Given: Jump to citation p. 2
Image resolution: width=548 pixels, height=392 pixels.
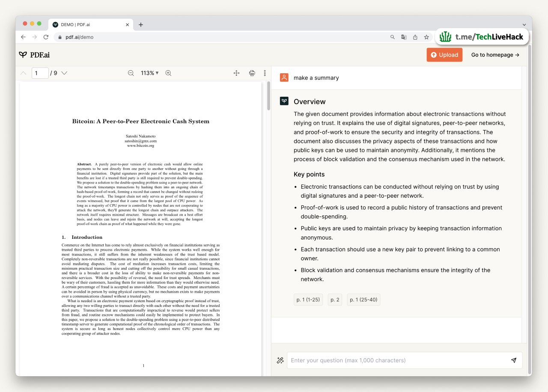Looking at the screenshot, I should (335, 300).
